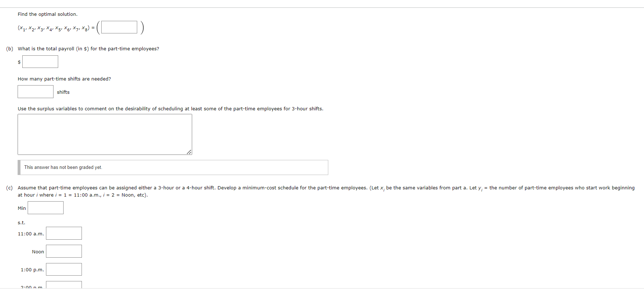Click inside the surplus variables comment textbox
Screen dimensions: 644x290
(105, 134)
